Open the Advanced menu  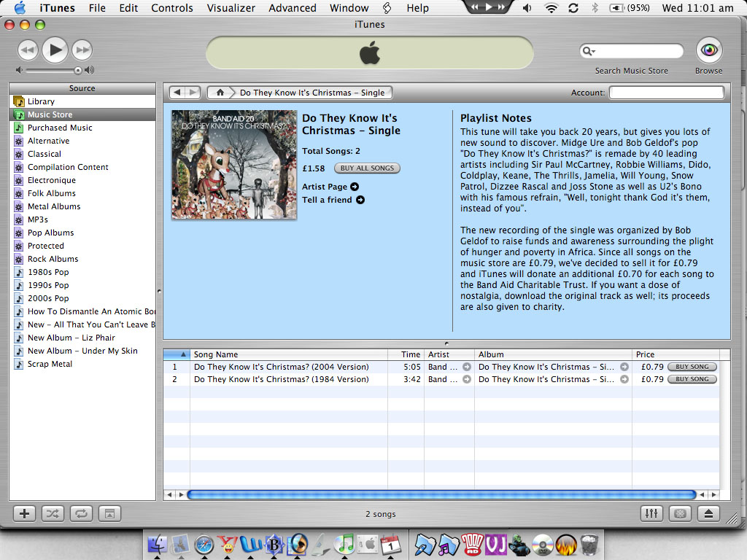[x=293, y=8]
